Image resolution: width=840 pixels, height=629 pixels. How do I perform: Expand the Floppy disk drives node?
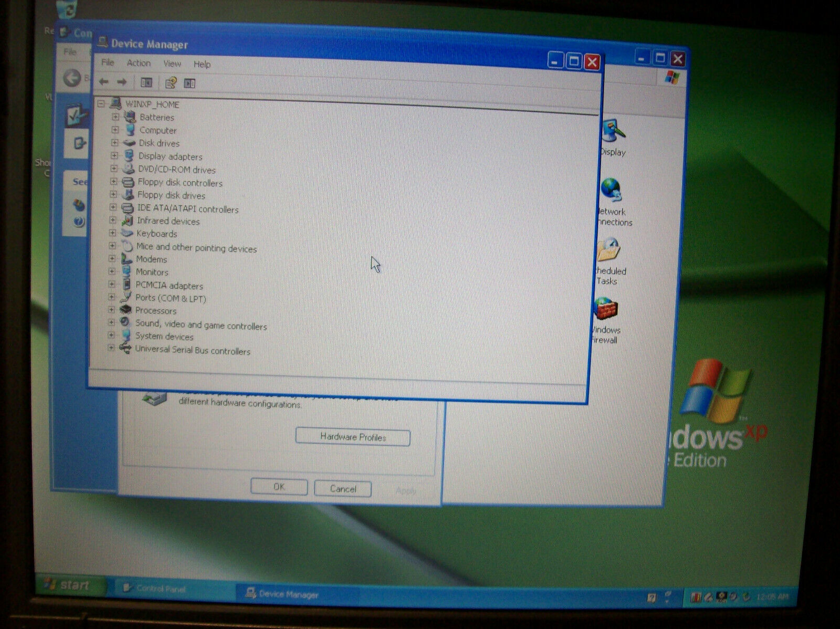[x=113, y=194]
